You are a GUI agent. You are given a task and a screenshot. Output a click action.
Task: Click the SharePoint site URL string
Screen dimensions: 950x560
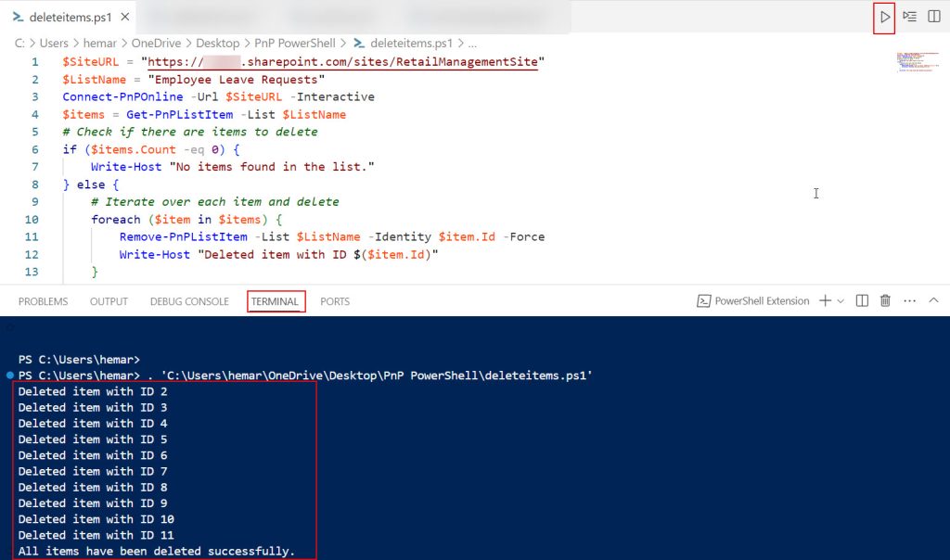[343, 62]
